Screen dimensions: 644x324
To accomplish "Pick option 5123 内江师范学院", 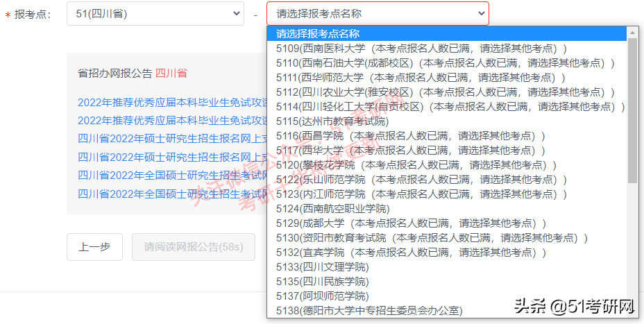I will click(447, 194).
